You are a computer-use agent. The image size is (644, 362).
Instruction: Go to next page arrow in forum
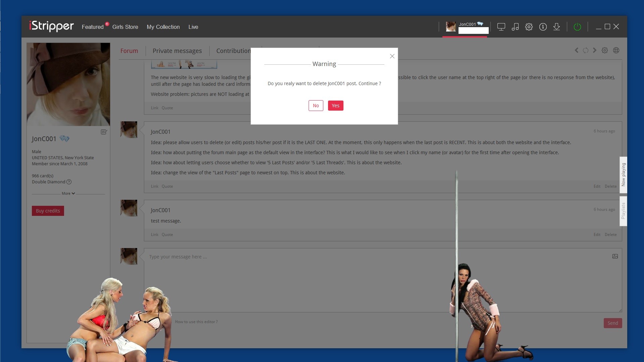click(594, 50)
